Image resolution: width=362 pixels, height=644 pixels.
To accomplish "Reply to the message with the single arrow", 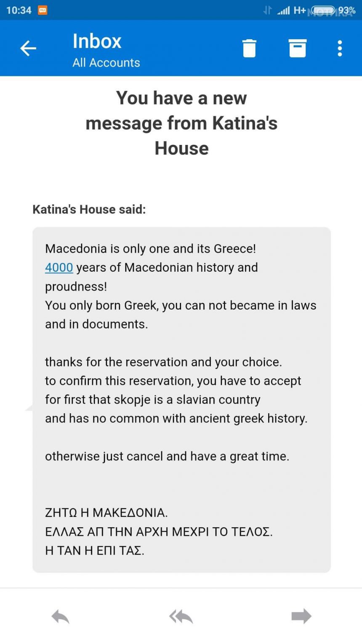I will click(60, 617).
